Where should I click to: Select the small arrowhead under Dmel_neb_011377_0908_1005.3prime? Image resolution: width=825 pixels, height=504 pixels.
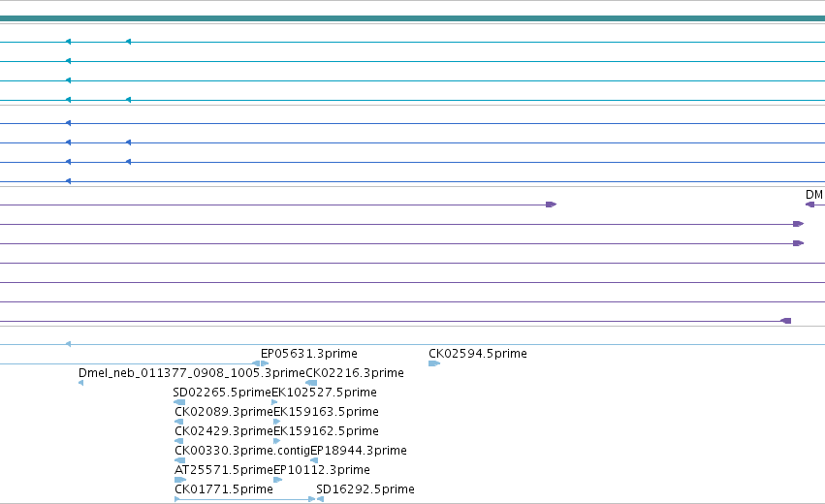(x=80, y=383)
